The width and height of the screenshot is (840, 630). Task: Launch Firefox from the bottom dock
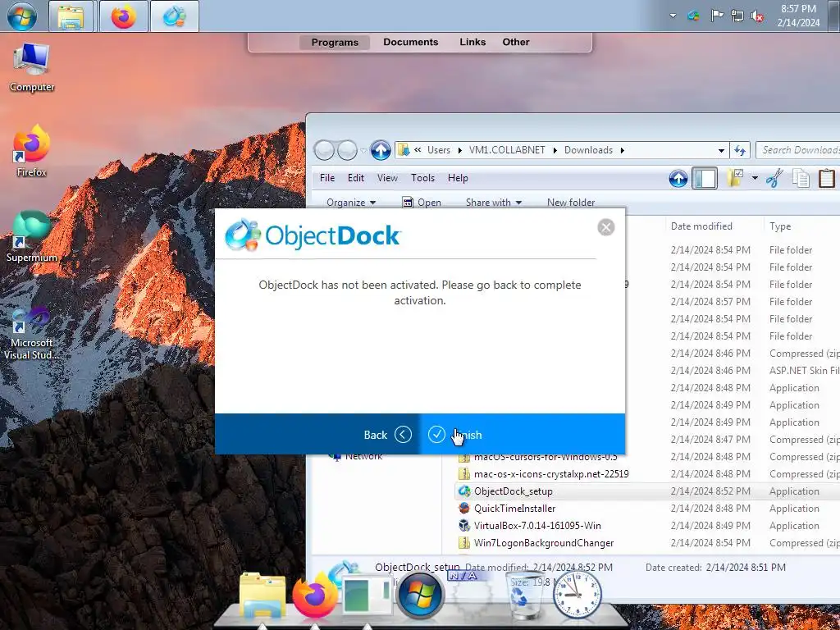(315, 596)
